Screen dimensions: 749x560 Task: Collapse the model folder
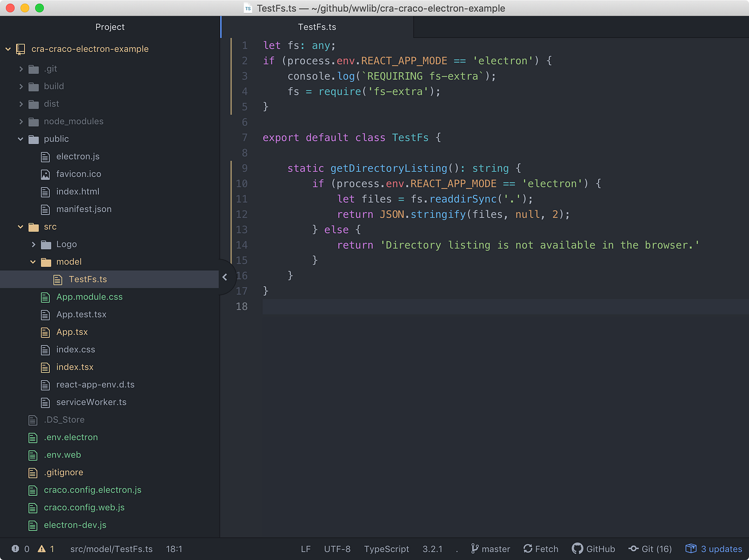(x=33, y=262)
